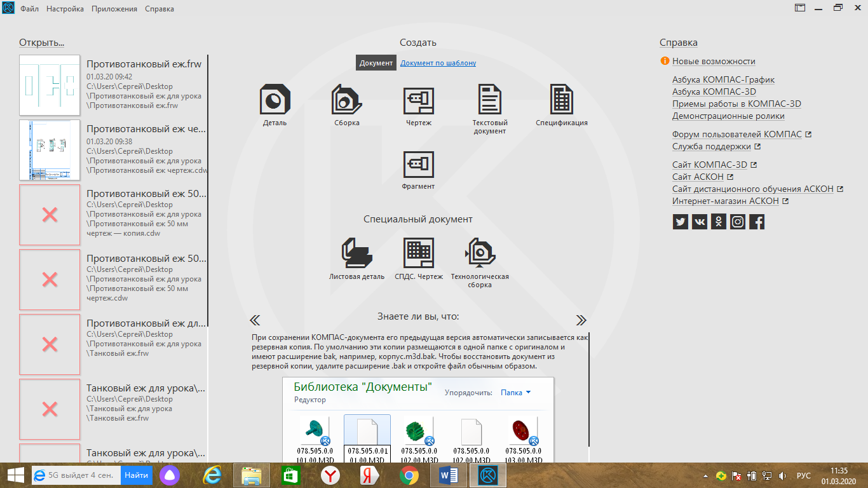This screenshot has height=488, width=868.
Task: Open the Настройка menu
Action: 65,9
